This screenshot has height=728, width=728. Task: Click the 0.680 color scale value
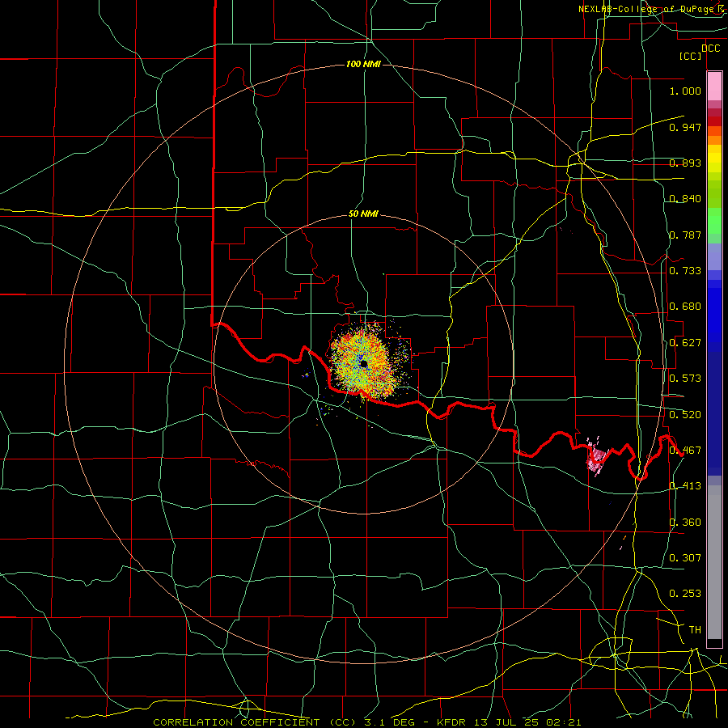point(685,307)
